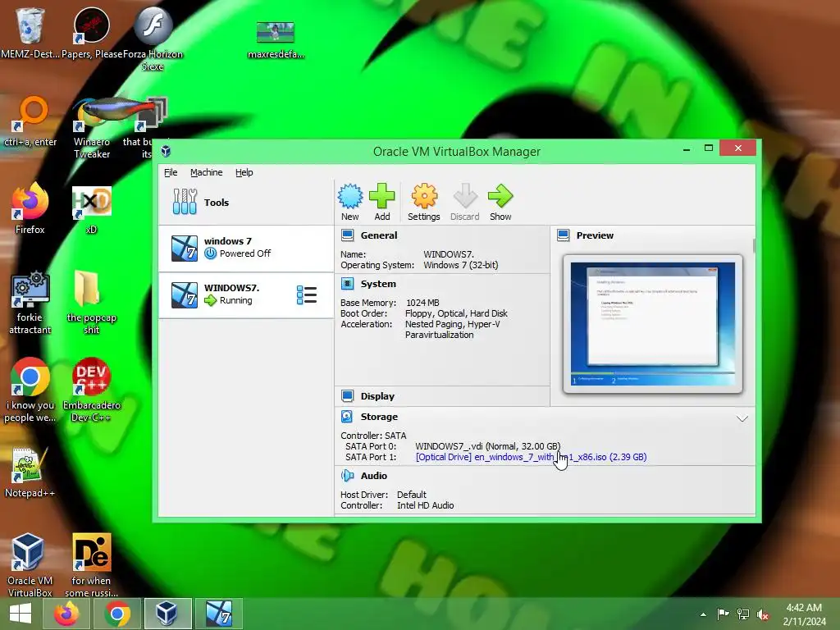Select the Tools wrench icon
Screen dimensions: 840x630
coord(185,202)
